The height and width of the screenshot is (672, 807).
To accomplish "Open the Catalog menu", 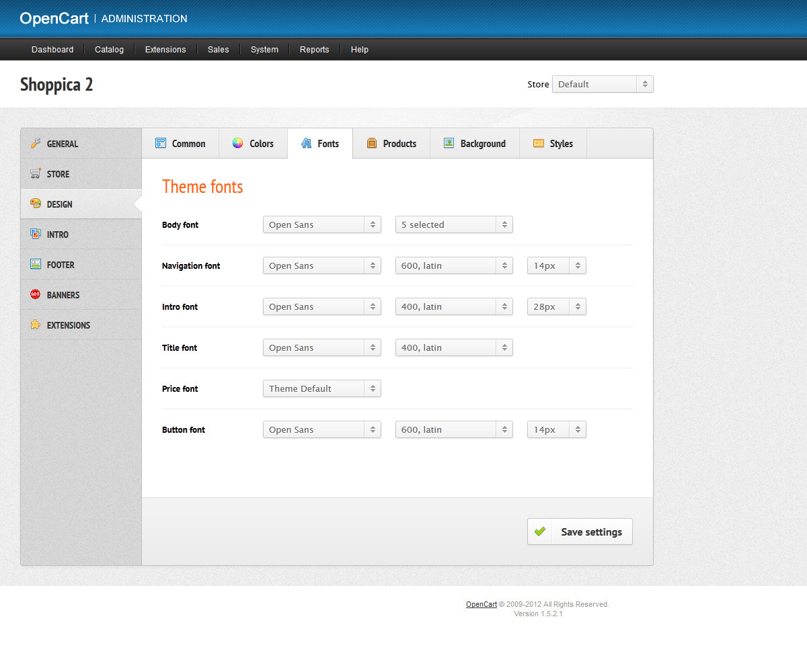I will pyautogui.click(x=109, y=49).
